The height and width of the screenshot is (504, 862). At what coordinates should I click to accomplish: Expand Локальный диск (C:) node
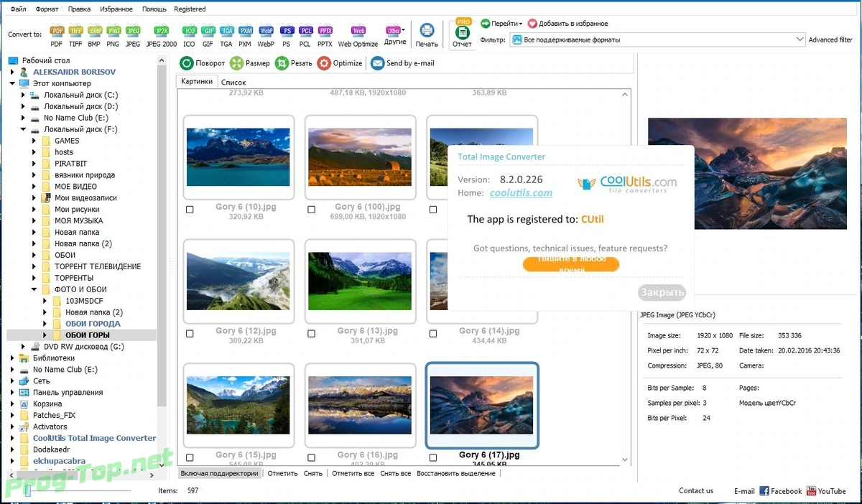23,95
